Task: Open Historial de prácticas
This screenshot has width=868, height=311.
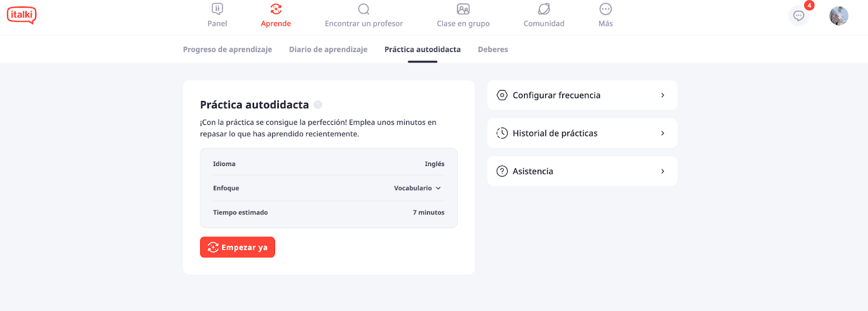Action: (582, 133)
